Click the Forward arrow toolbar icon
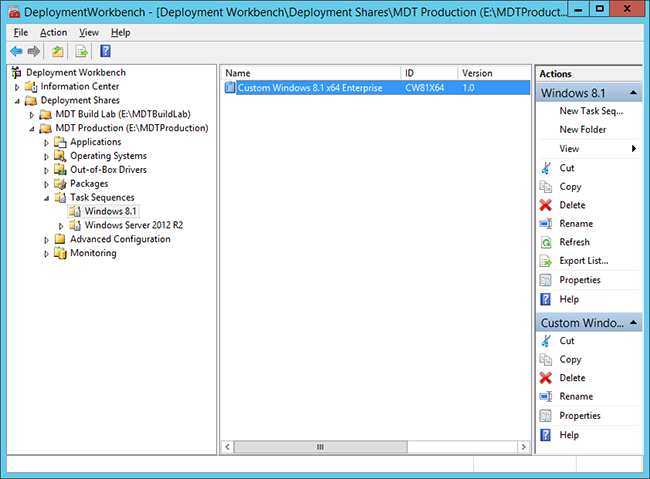650x479 pixels. tap(34, 51)
